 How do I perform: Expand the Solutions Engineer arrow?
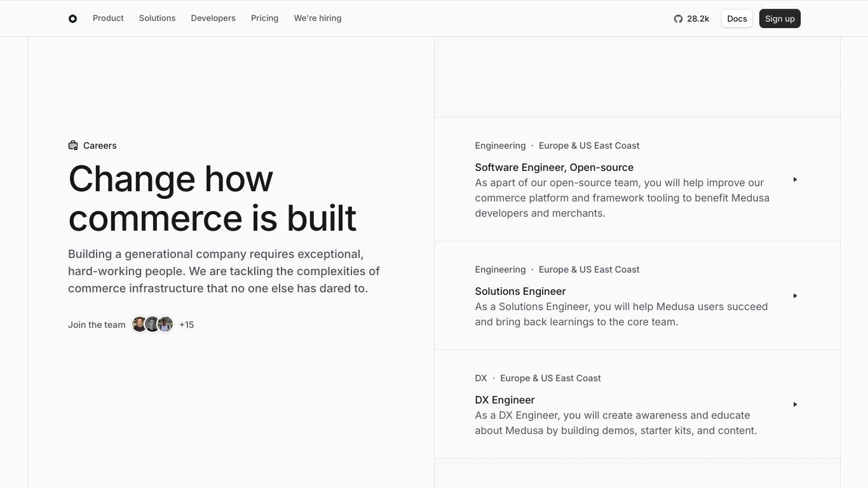[795, 296]
